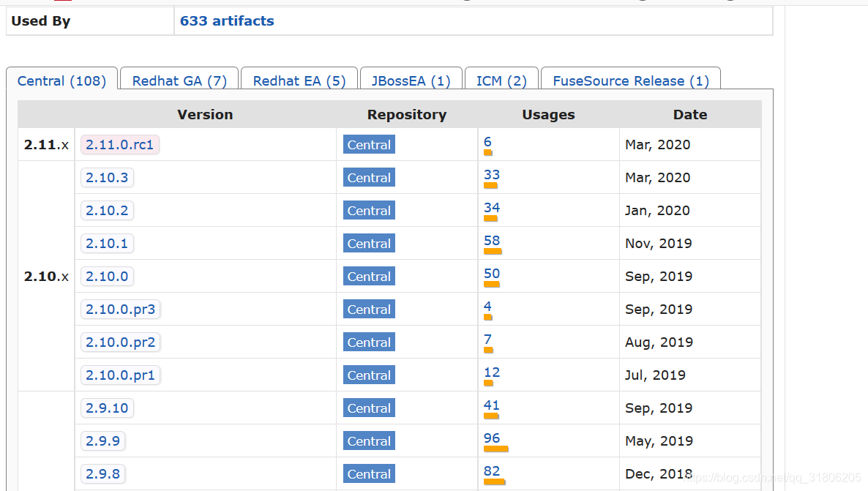The width and height of the screenshot is (868, 491).
Task: Click Central badge in 2.10.1 row
Action: pos(370,244)
